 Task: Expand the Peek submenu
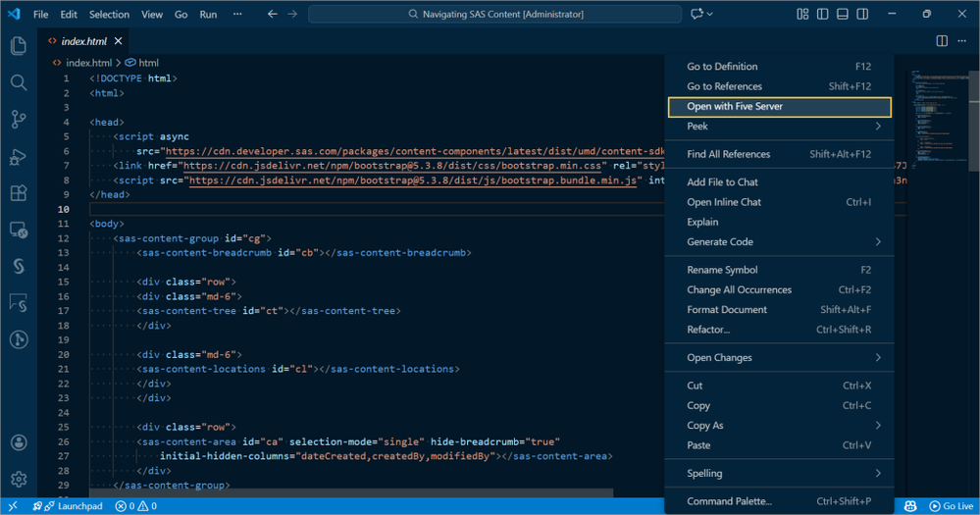pyautogui.click(x=779, y=127)
